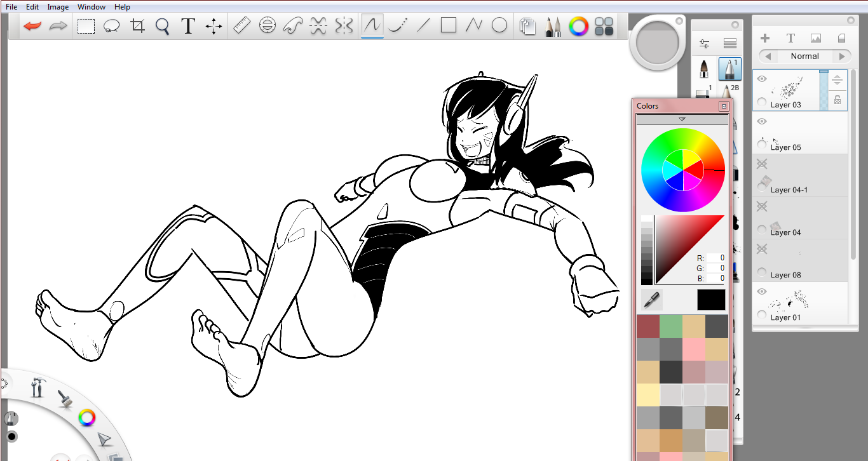Open the Image menu

click(x=58, y=7)
